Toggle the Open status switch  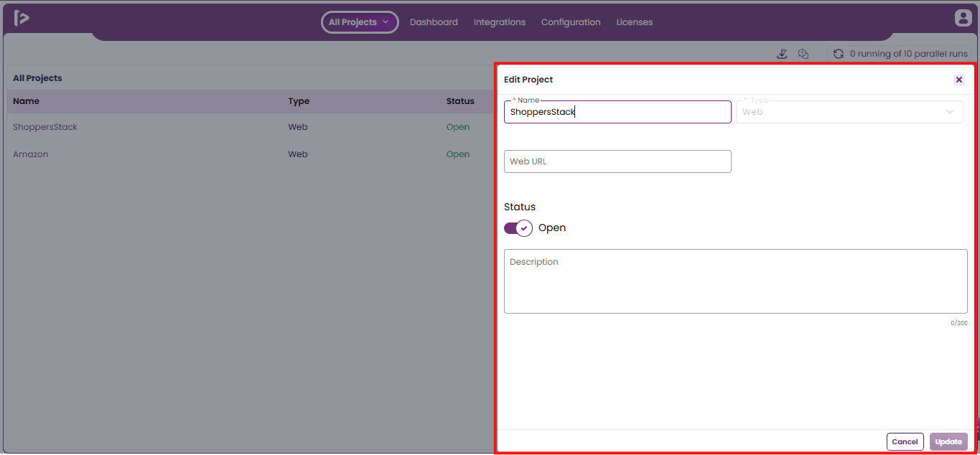[518, 228]
